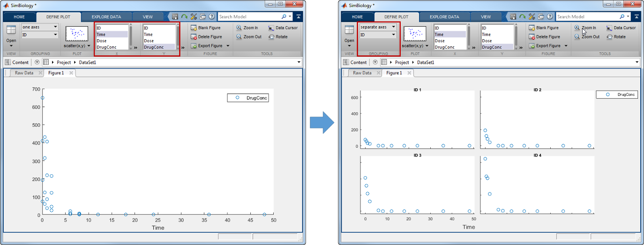The image size is (644, 245).
Task: Click the scatter plot thumbnail in the right window
Action: pos(415,34)
